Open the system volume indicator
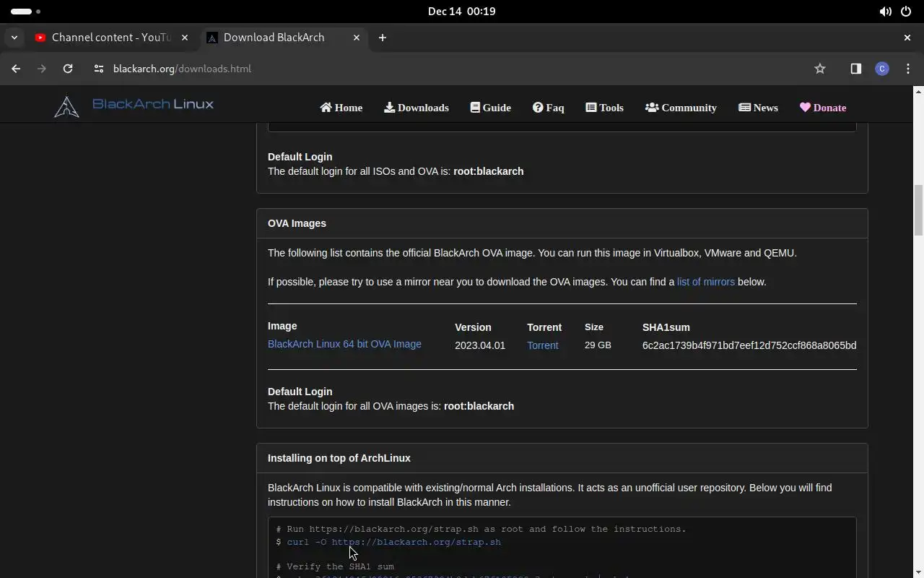 pyautogui.click(x=885, y=12)
